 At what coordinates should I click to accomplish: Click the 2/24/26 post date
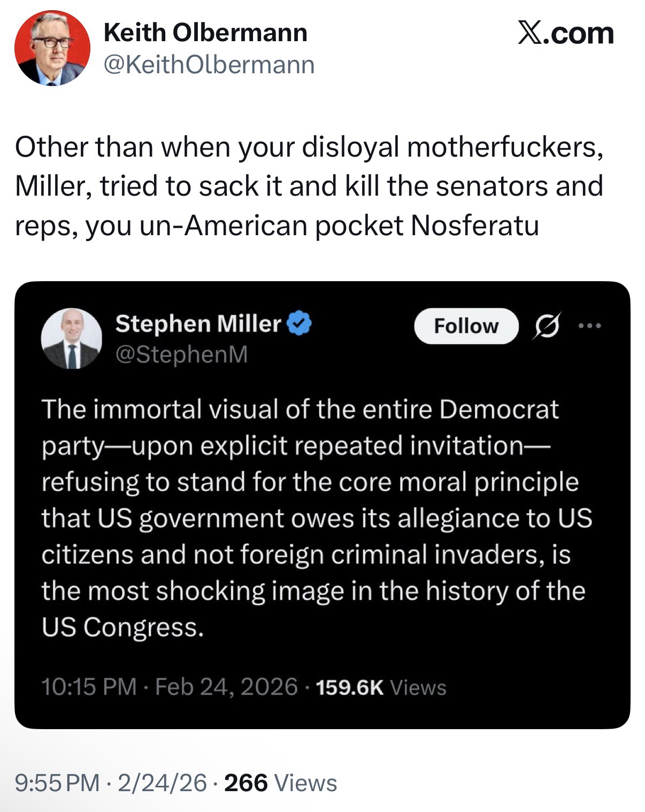click(x=162, y=783)
